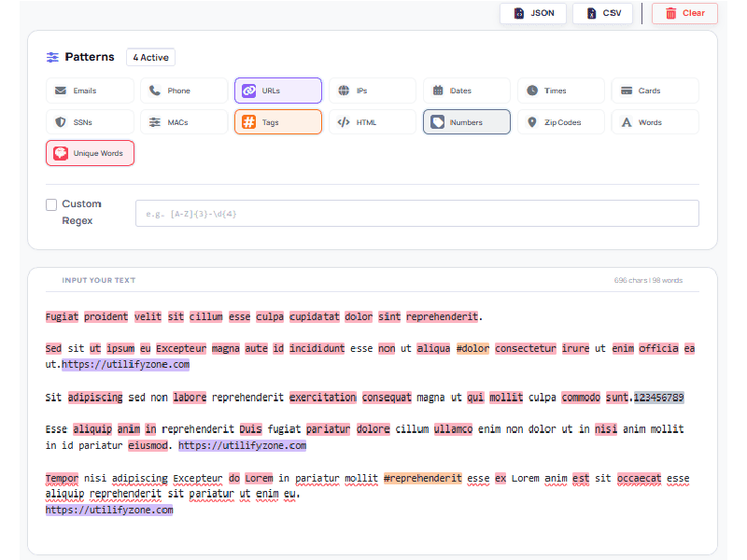Turn off the Unique Words pattern
The height and width of the screenshot is (560, 747).
pos(90,153)
